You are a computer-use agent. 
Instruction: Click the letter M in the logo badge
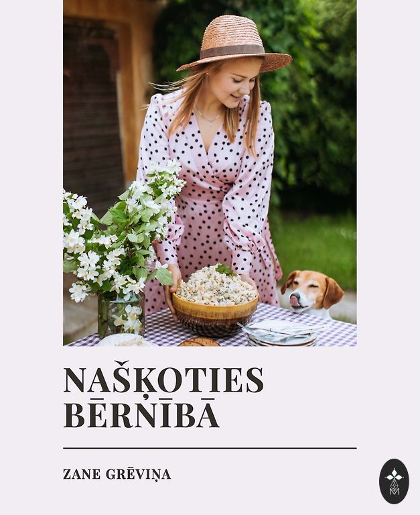click(394, 492)
